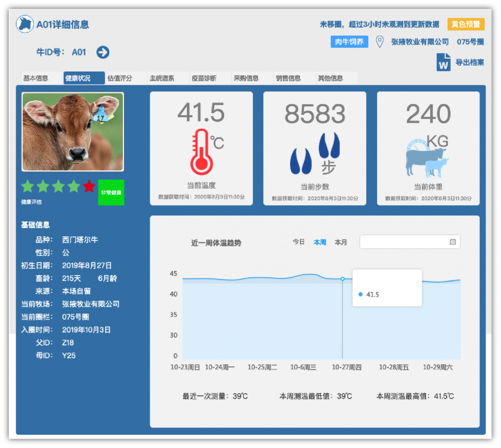501x448 pixels.
Task: Click the blue hoofprints step icon
Action: [315, 153]
